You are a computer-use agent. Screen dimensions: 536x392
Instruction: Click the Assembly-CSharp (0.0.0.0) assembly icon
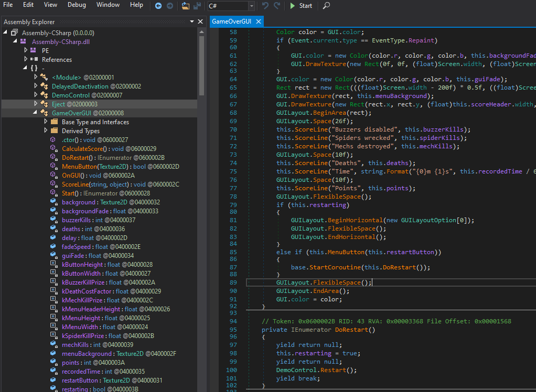(14, 33)
